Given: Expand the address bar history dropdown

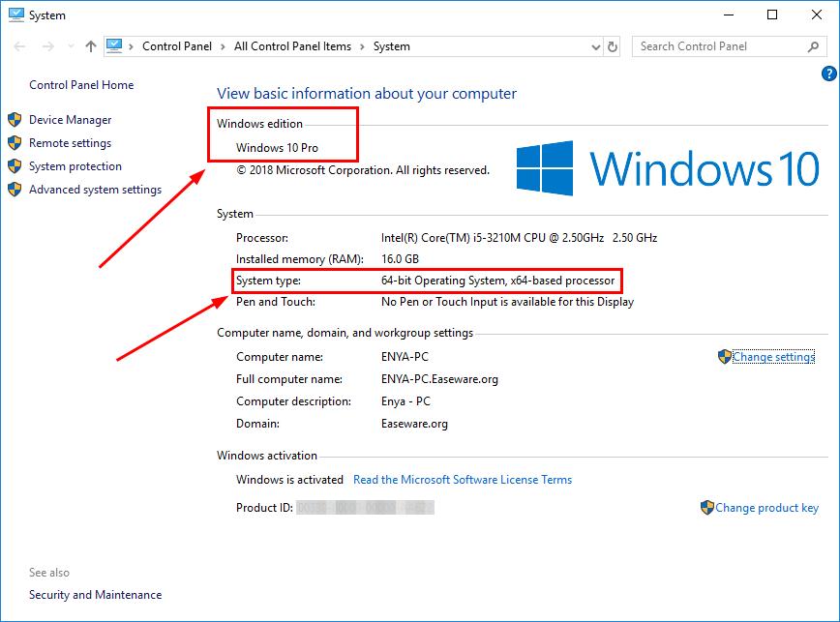Looking at the screenshot, I should click(x=594, y=46).
